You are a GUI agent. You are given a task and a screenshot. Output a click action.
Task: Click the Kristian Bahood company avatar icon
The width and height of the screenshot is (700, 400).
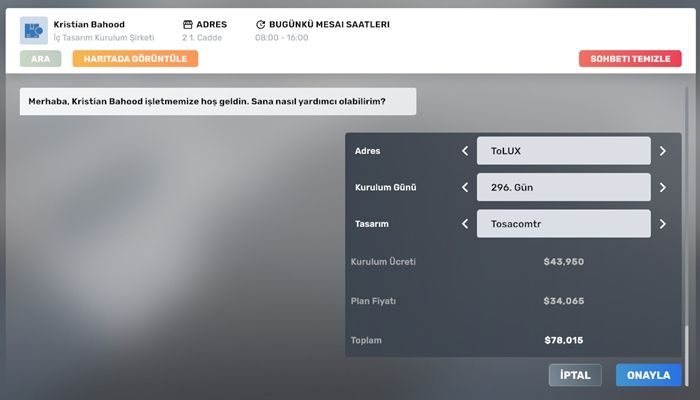(x=34, y=30)
